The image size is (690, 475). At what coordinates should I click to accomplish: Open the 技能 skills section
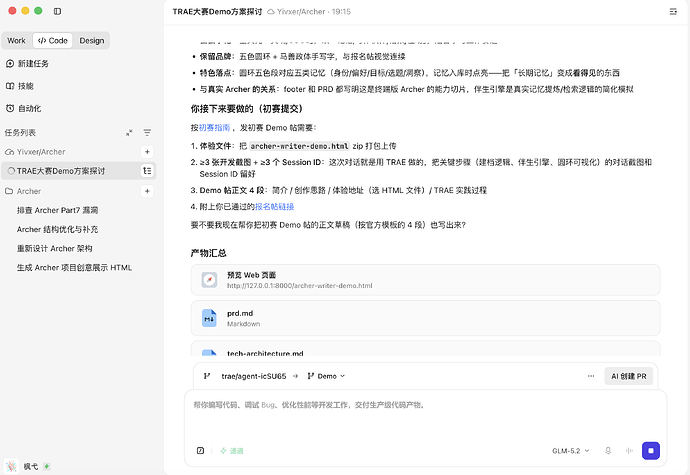coord(20,86)
